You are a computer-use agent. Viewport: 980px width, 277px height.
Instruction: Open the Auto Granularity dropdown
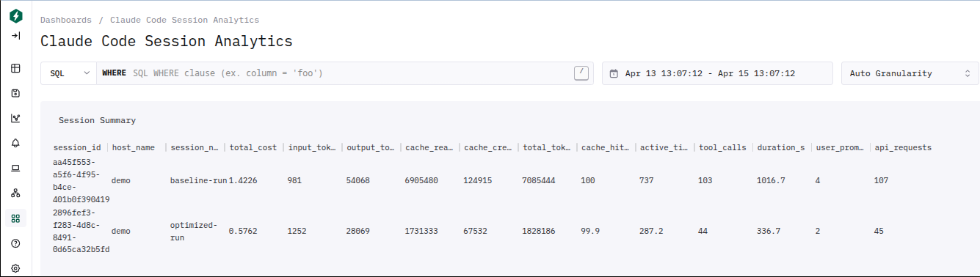[910, 73]
